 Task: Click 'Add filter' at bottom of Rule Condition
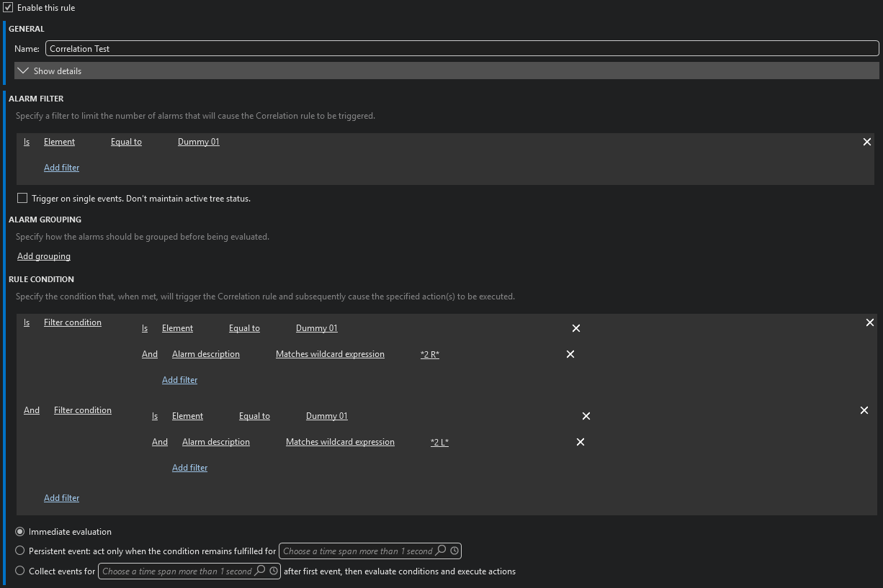(x=61, y=498)
